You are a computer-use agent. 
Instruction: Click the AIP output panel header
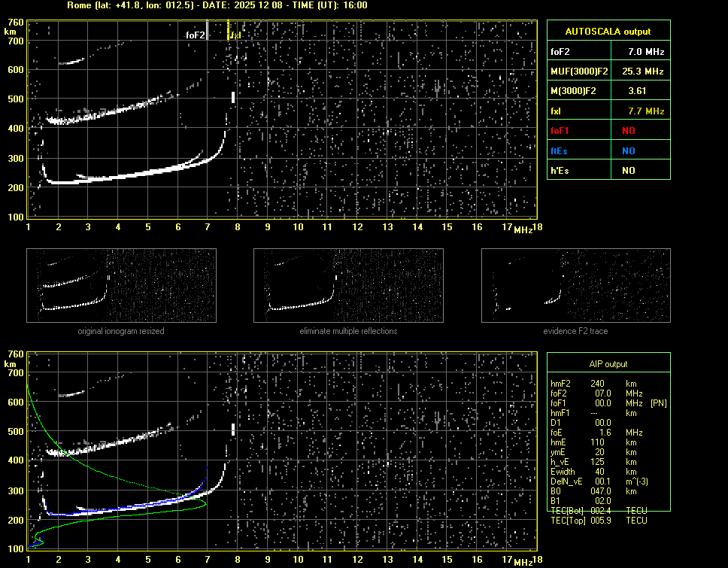click(608, 364)
